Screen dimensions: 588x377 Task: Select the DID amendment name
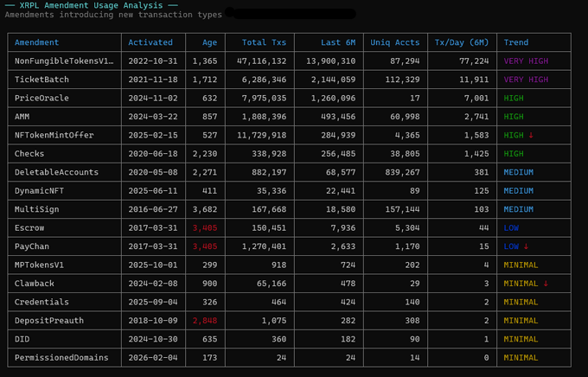[x=22, y=339]
